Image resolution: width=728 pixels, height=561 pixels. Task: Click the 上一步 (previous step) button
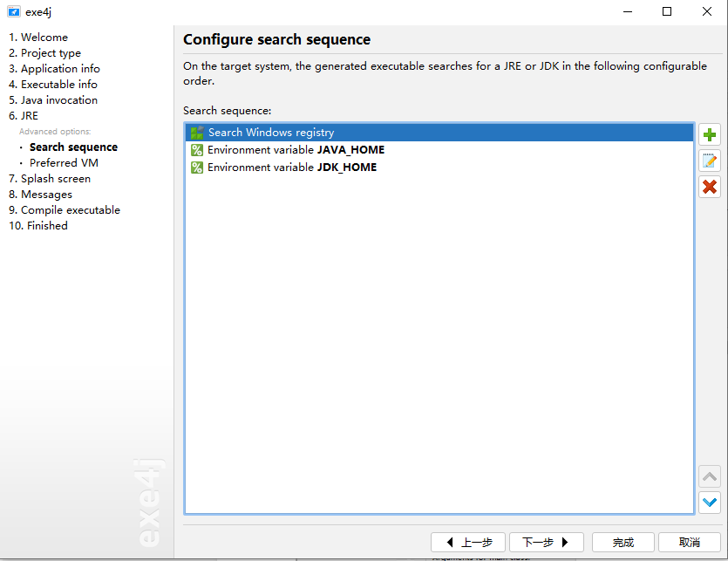468,543
